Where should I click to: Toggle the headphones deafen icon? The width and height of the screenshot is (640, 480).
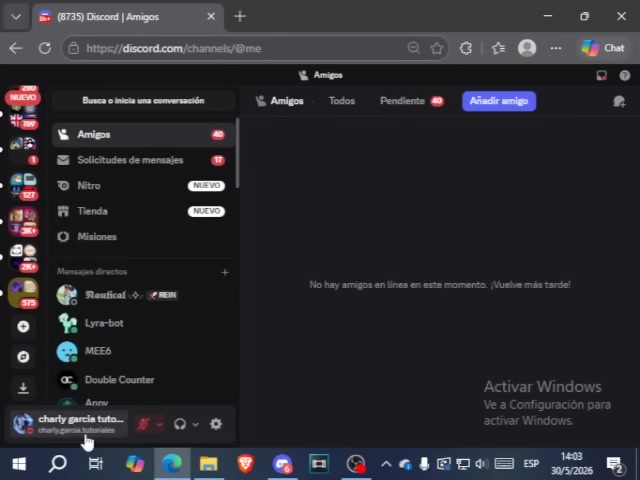(x=180, y=424)
